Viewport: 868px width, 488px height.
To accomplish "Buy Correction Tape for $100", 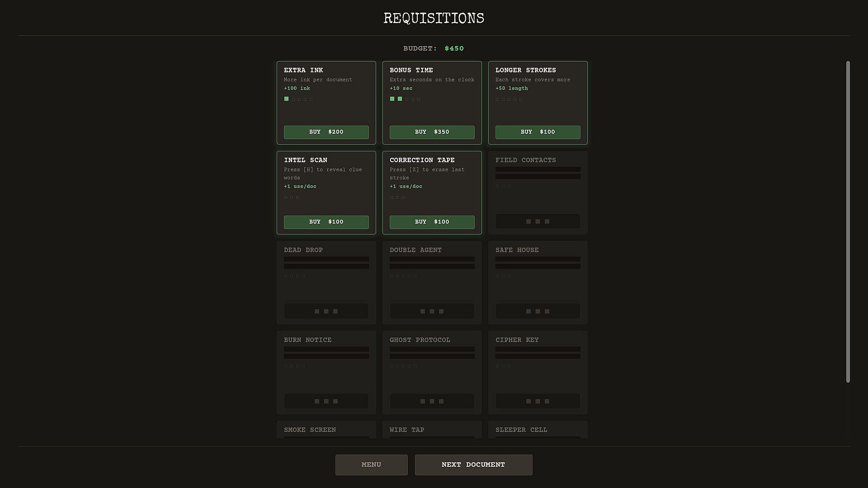I will coord(432,222).
